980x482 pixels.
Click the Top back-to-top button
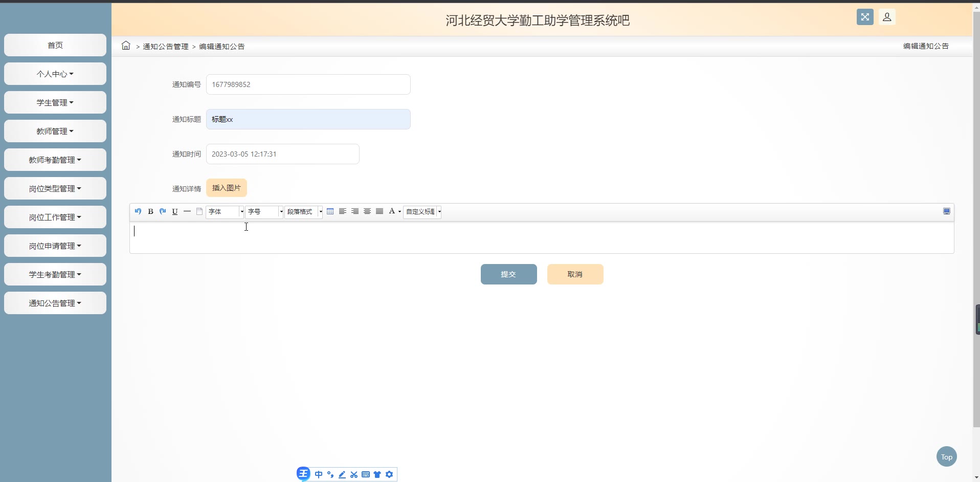coord(947,456)
